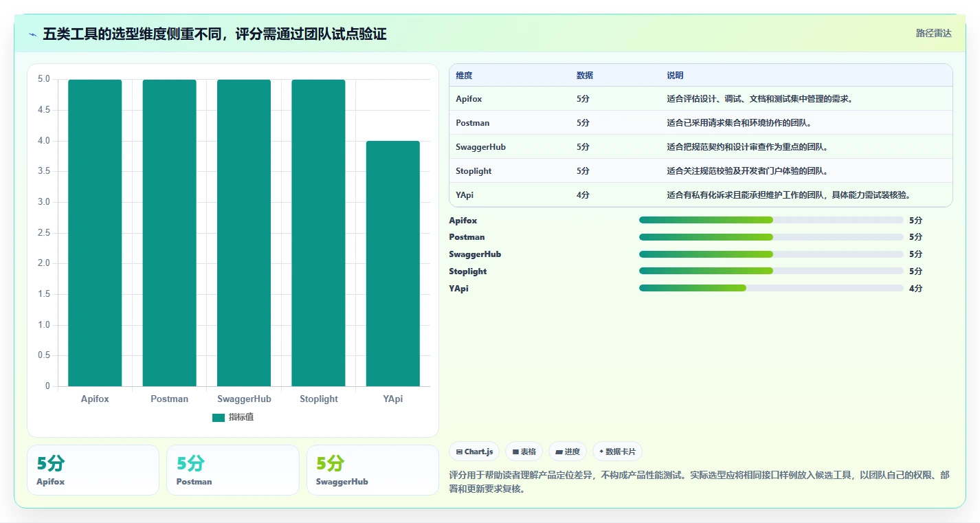The width and height of the screenshot is (980, 523).
Task: Click the SwaggerHub bar in the chart
Action: click(244, 233)
